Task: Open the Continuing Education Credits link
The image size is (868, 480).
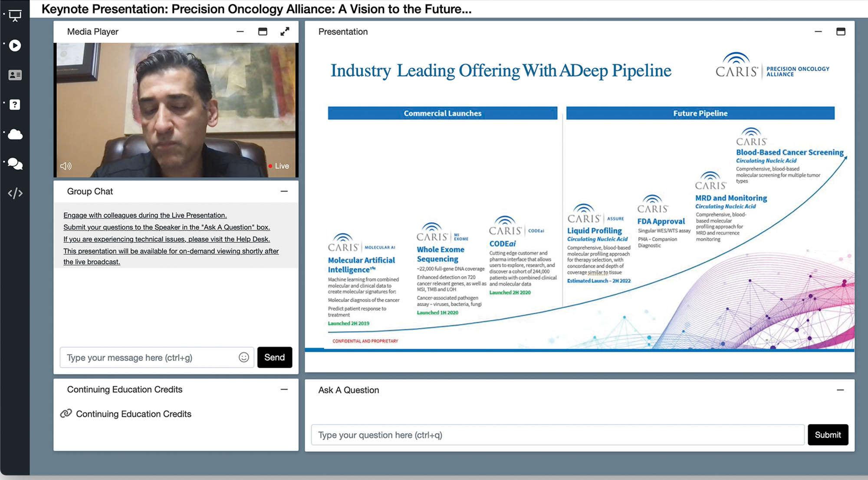Action: 133,414
